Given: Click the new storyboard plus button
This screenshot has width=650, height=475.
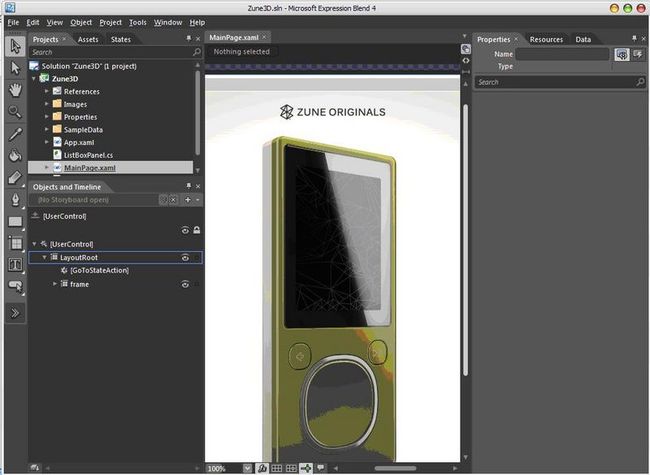Looking at the screenshot, I should pyautogui.click(x=188, y=200).
